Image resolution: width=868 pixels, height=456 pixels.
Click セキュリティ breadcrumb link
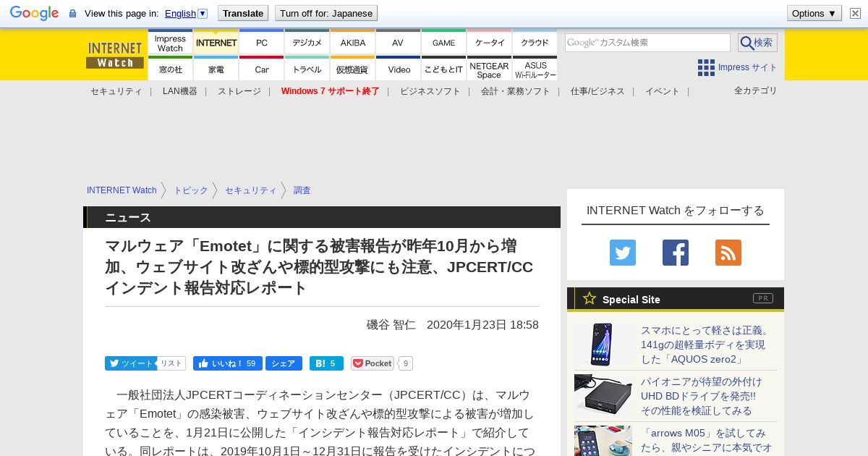251,190
